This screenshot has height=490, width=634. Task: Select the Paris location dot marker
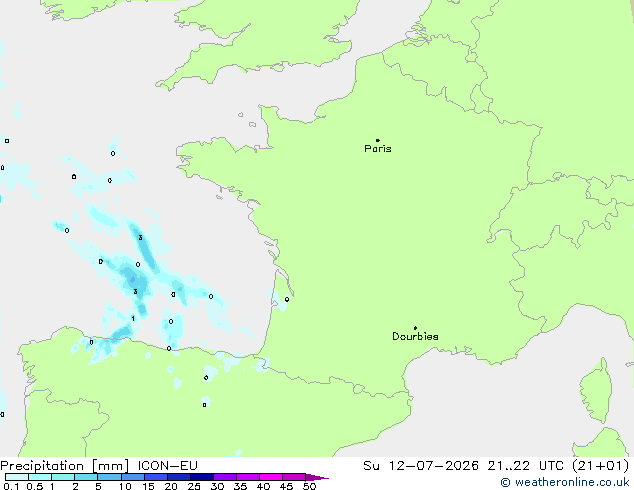(378, 140)
